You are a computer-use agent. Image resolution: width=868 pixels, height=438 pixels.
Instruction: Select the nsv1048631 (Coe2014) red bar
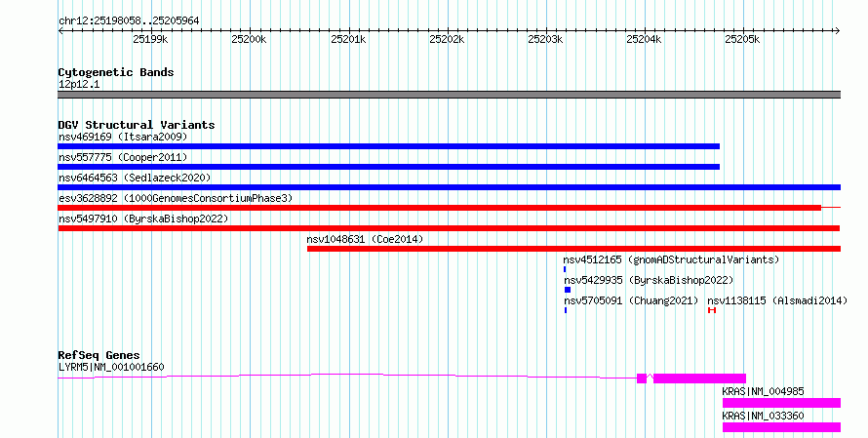[x=573, y=249]
